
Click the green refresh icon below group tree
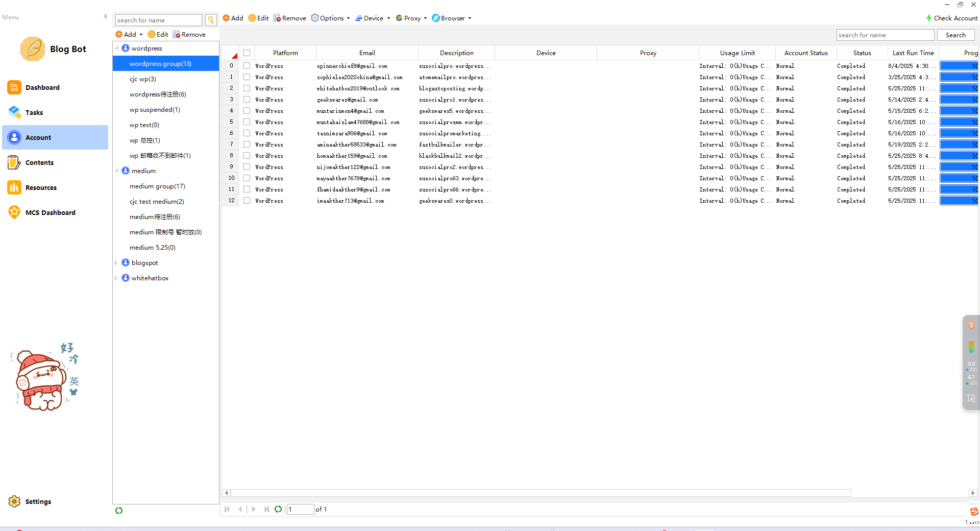tap(119, 511)
